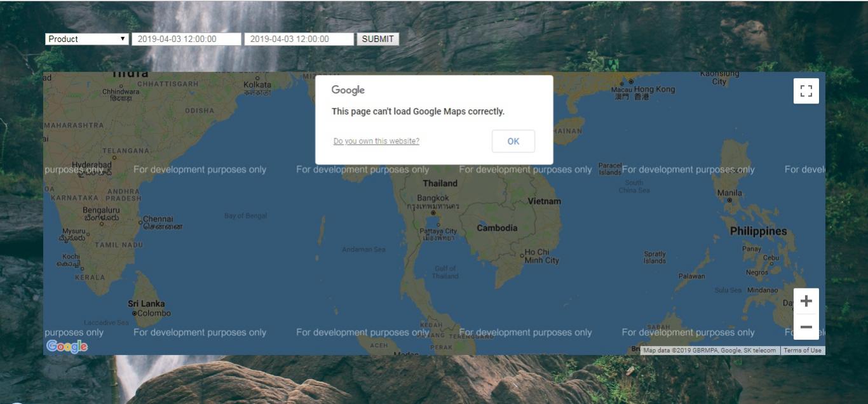Click the Paracel Islands label
The width and height of the screenshot is (868, 404).
coord(610,169)
